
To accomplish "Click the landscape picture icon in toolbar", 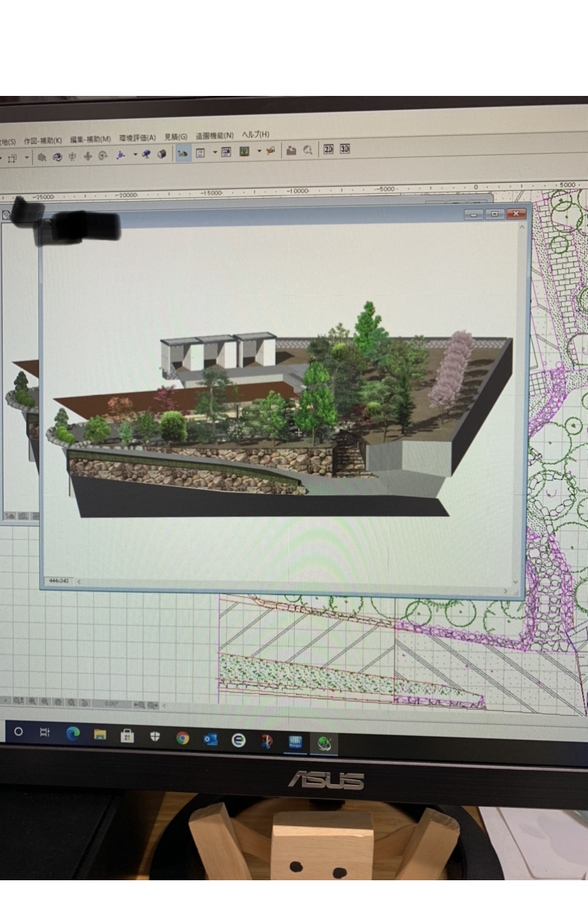I will (244, 151).
